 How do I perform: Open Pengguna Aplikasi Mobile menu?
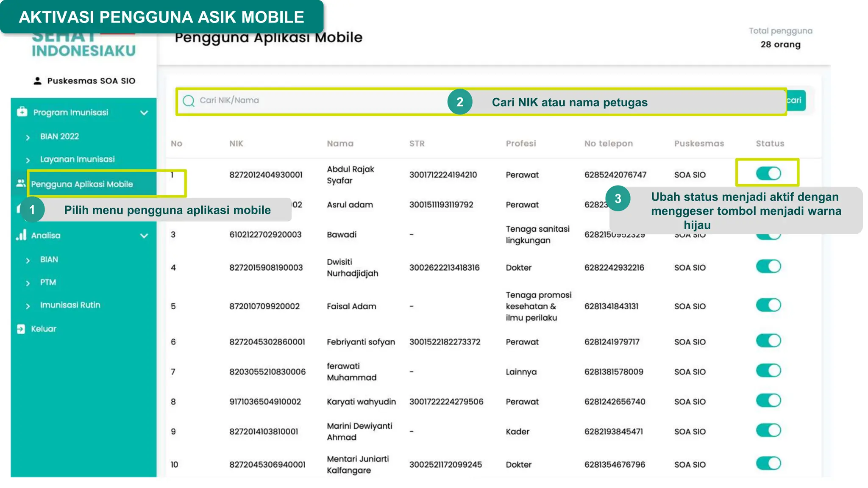pyautogui.click(x=82, y=184)
